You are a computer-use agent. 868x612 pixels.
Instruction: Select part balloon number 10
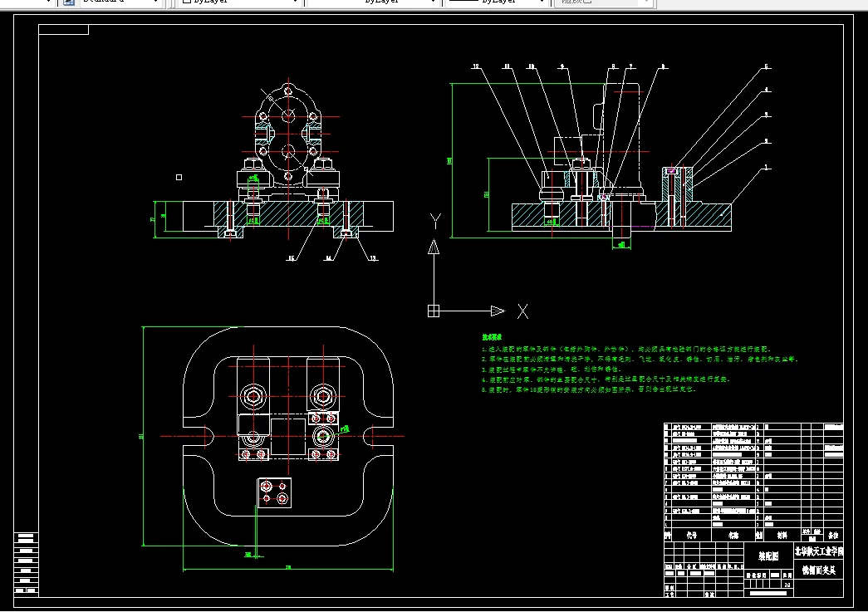point(531,66)
